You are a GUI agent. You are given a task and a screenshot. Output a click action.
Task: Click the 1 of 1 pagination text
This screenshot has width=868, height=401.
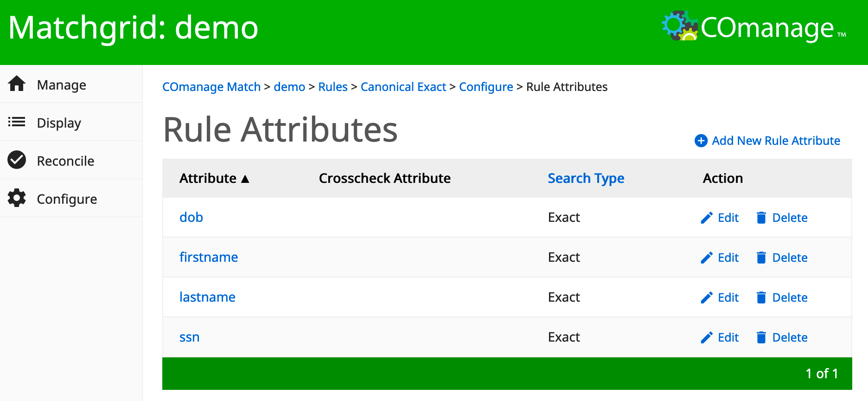tap(822, 374)
